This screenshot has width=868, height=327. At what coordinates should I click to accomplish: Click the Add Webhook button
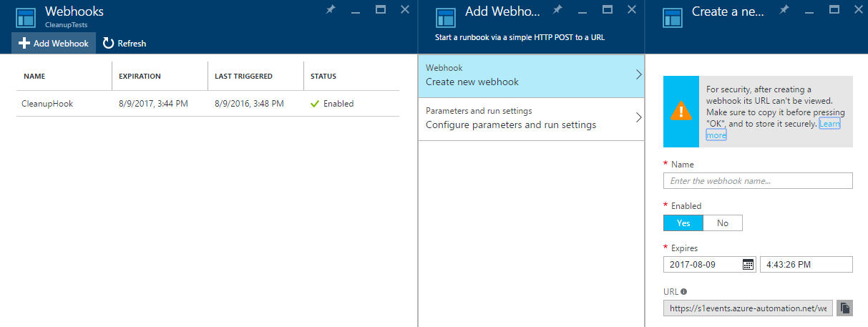pyautogui.click(x=54, y=43)
